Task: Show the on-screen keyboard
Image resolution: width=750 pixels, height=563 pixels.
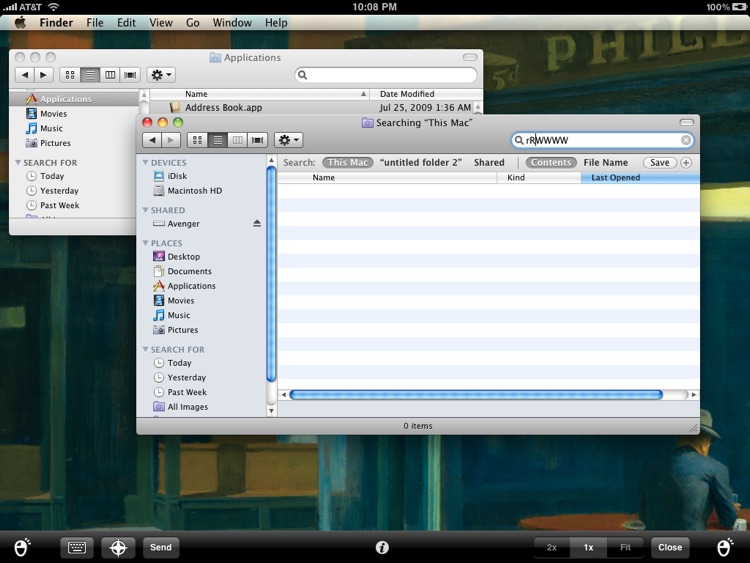Action: (x=77, y=547)
